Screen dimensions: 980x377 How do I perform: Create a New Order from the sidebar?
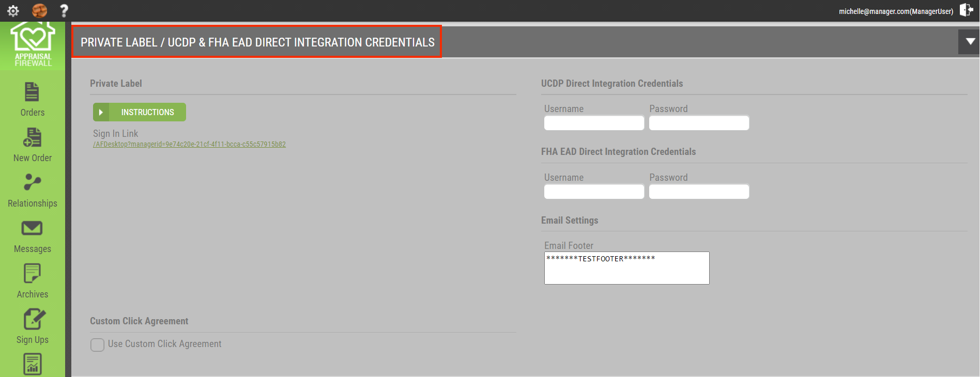click(x=33, y=145)
